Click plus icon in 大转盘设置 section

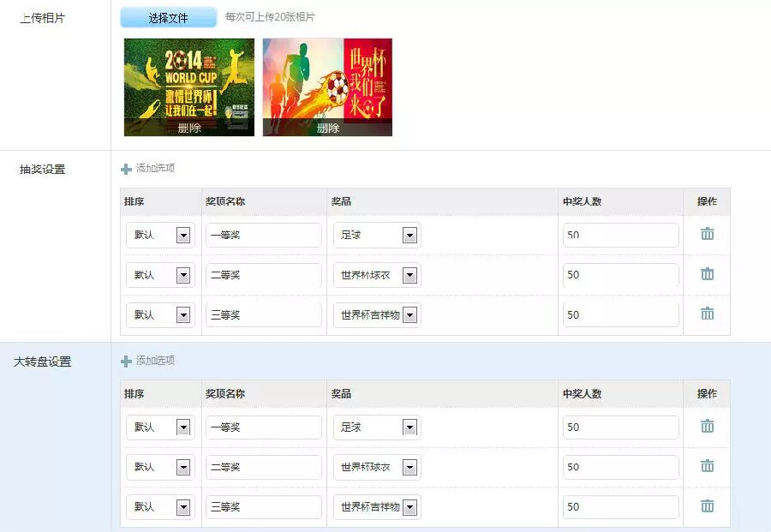(x=126, y=361)
